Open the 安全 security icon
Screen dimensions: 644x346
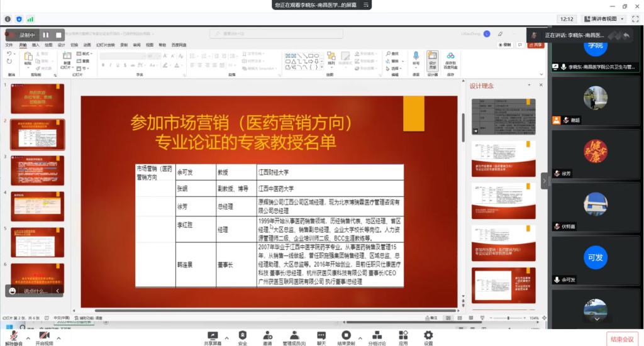(x=243, y=337)
